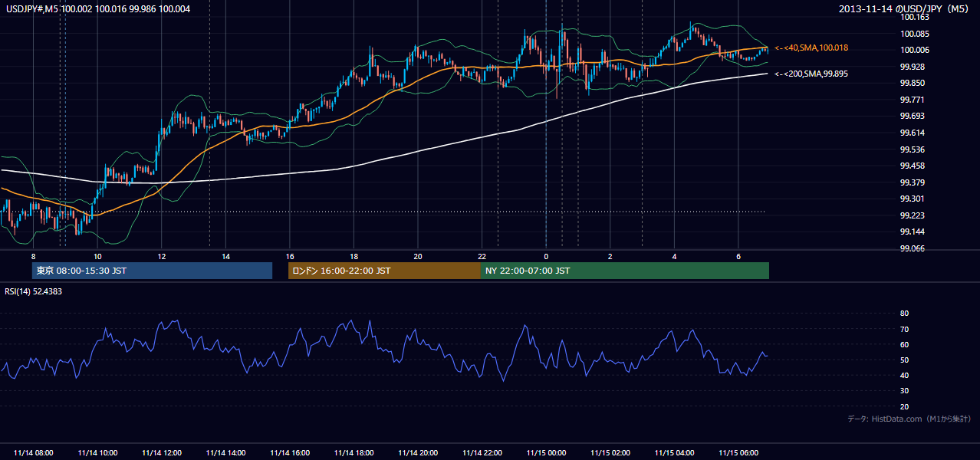The width and height of the screenshot is (980, 460).
Task: Click the date label 11/15 02:00
Action: point(610,453)
